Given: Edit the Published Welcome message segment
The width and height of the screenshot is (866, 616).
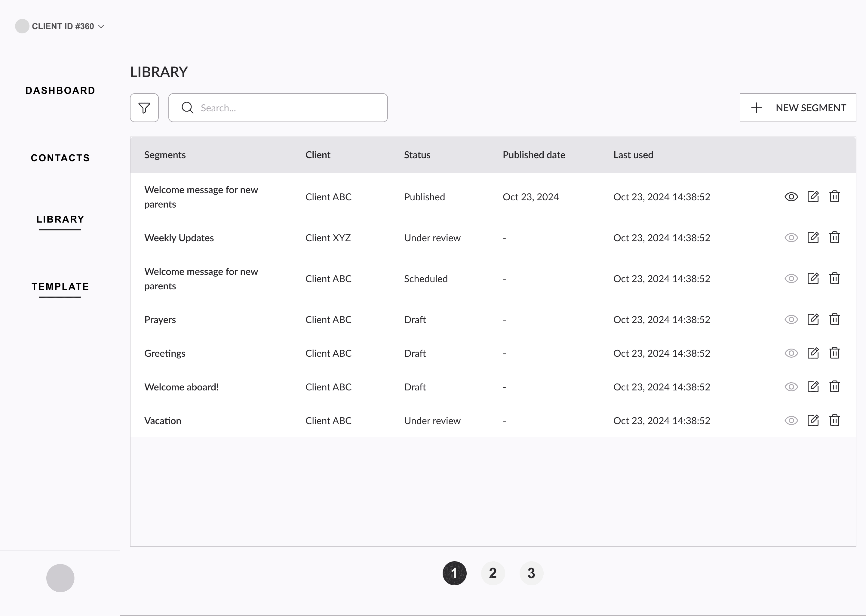Looking at the screenshot, I should tap(813, 196).
